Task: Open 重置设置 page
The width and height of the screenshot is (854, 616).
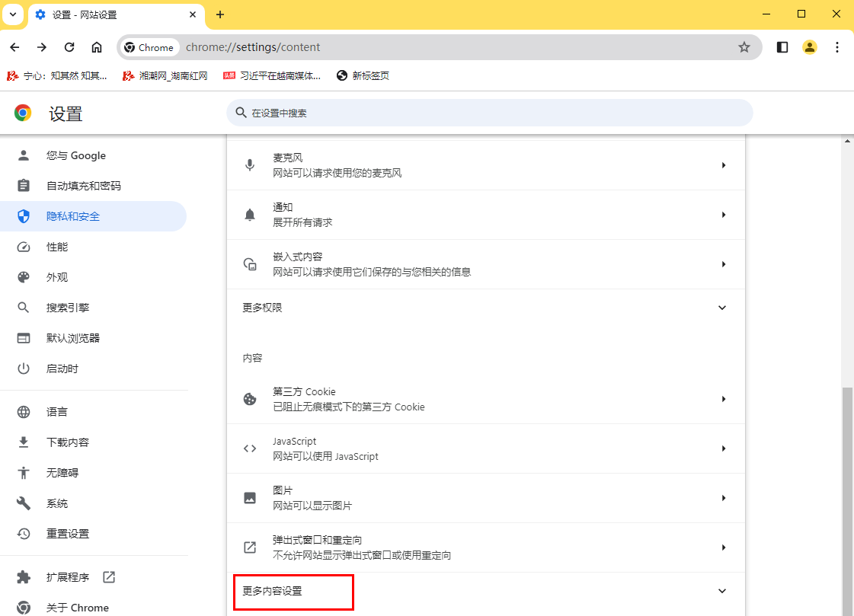Action: tap(93, 534)
